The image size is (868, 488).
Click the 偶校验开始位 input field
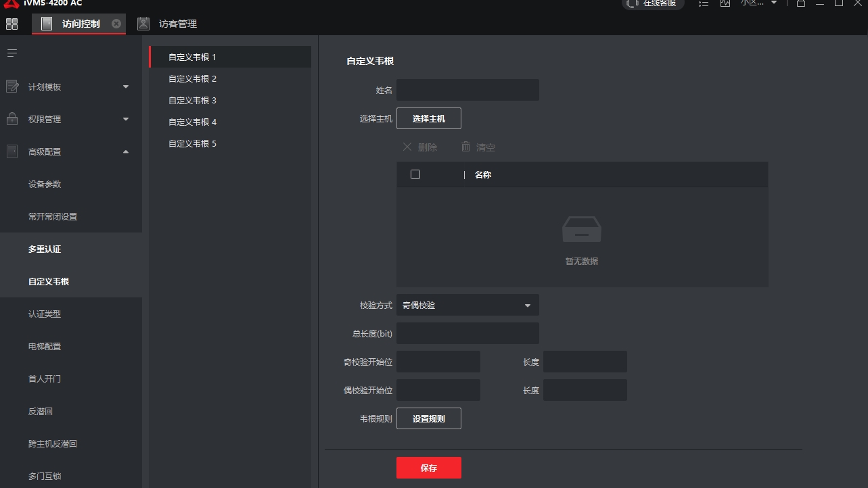point(438,390)
